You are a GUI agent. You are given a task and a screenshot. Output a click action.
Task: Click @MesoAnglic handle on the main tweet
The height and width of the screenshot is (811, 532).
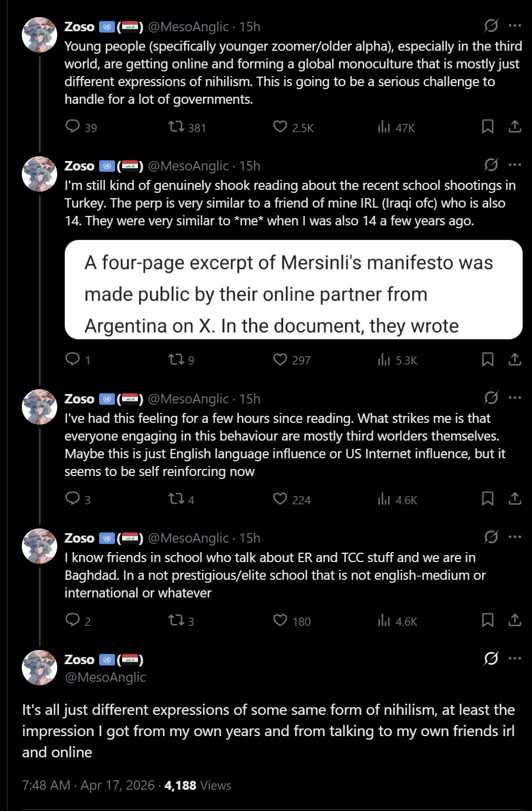(x=105, y=677)
